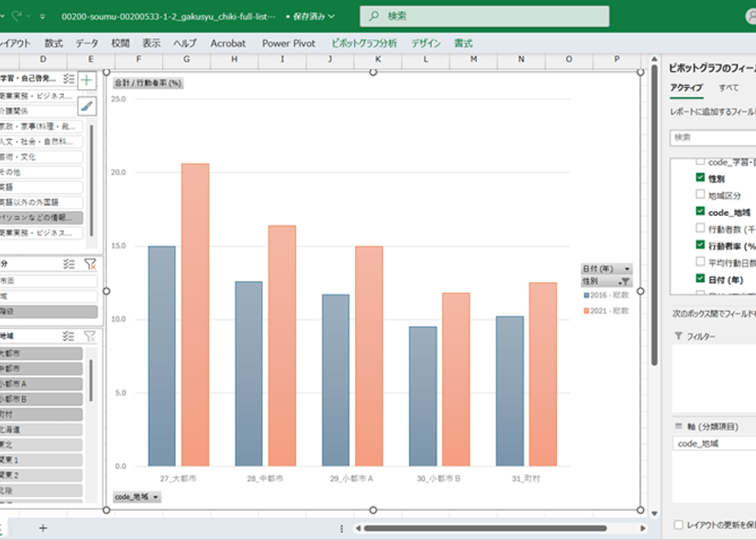Click the 2016 - 総数 legend entry
Viewport: 756px width, 540px height.
(606, 295)
